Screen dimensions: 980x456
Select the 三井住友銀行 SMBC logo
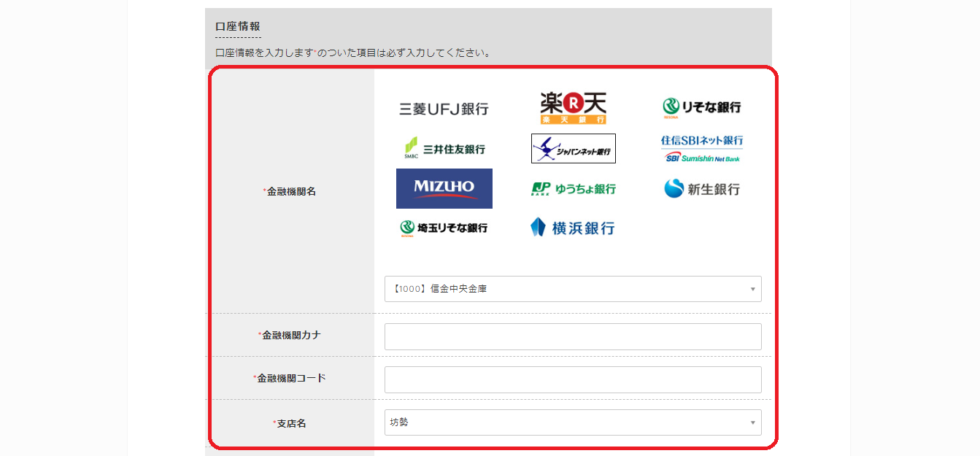(x=444, y=148)
